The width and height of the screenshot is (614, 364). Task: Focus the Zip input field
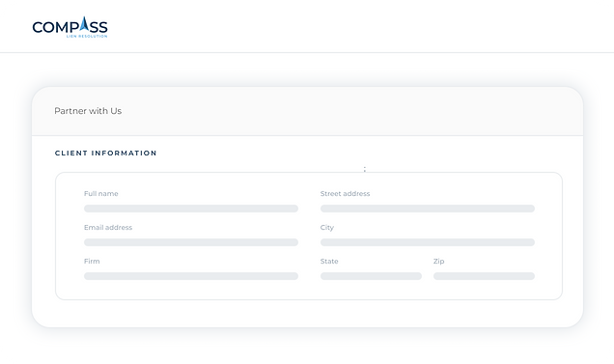[x=484, y=276]
